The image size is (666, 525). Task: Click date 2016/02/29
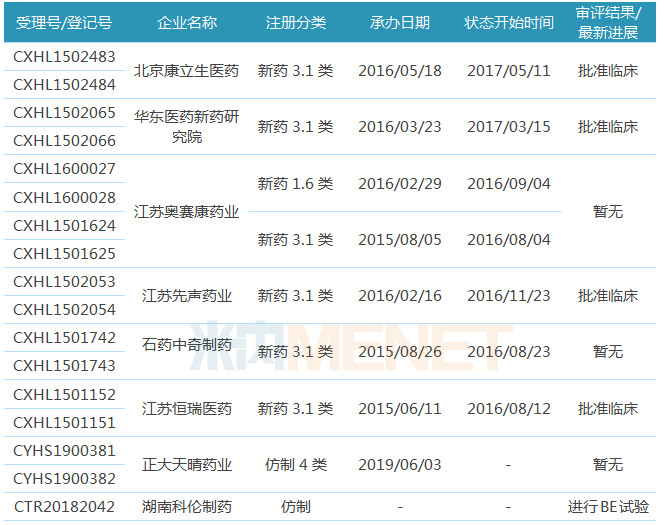tap(400, 183)
